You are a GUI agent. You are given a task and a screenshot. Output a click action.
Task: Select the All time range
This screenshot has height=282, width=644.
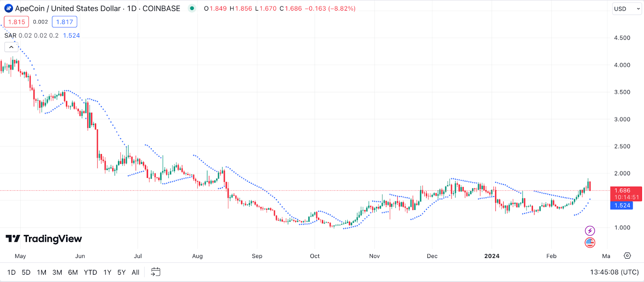pyautogui.click(x=136, y=272)
